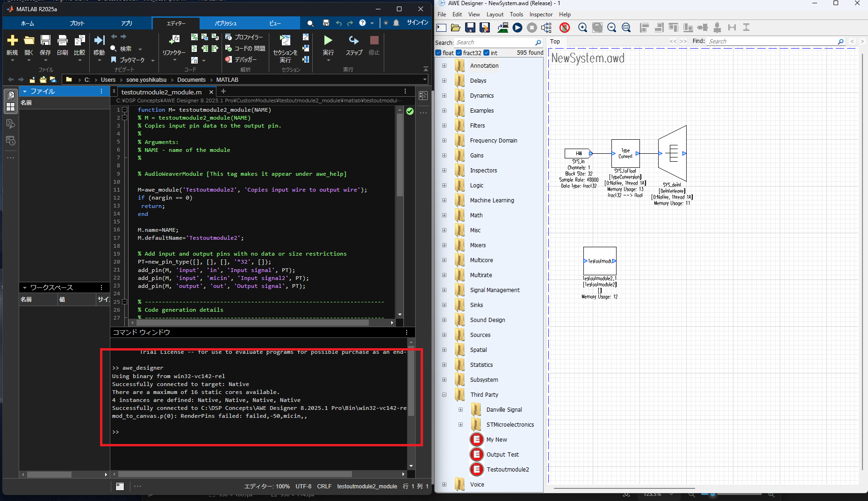868x501 pixels.
Task: Click the 新規 (New) plus icon in MATLAB
Action: (12, 41)
